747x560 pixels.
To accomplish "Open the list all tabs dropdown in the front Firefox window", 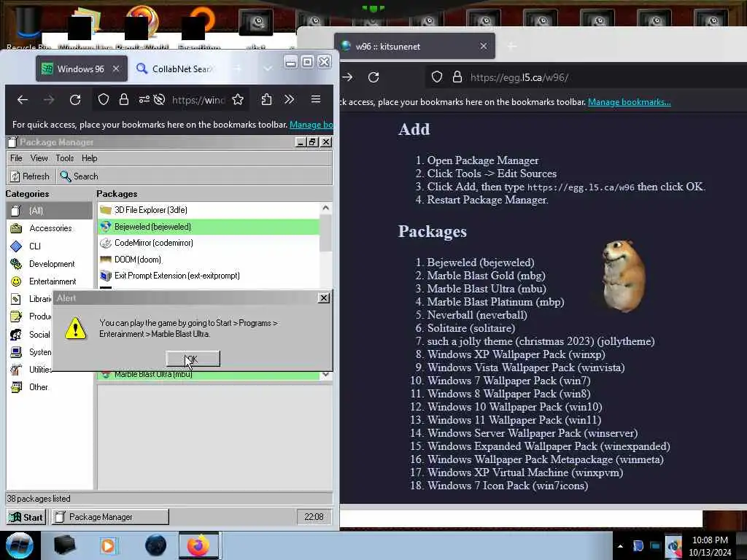I will coord(268,69).
